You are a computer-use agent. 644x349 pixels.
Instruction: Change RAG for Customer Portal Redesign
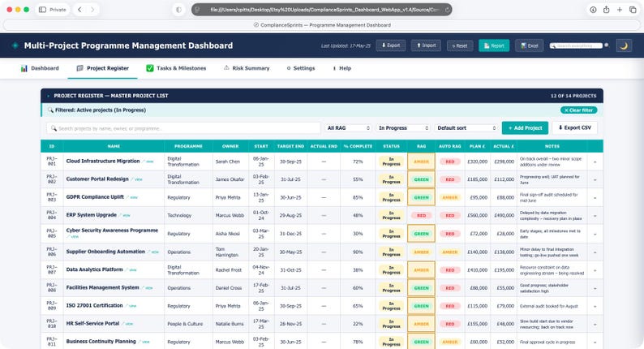(x=421, y=179)
